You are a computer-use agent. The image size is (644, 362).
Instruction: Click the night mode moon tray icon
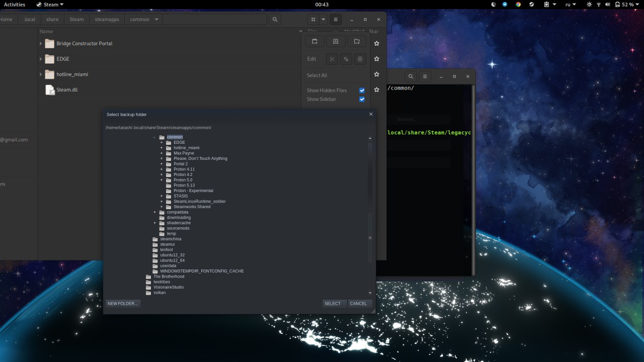point(493,5)
